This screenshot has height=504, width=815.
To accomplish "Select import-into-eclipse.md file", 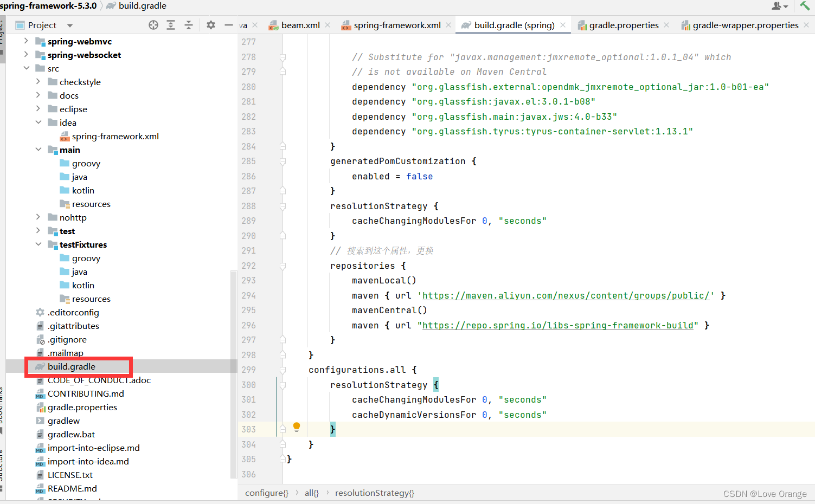I will (x=93, y=448).
